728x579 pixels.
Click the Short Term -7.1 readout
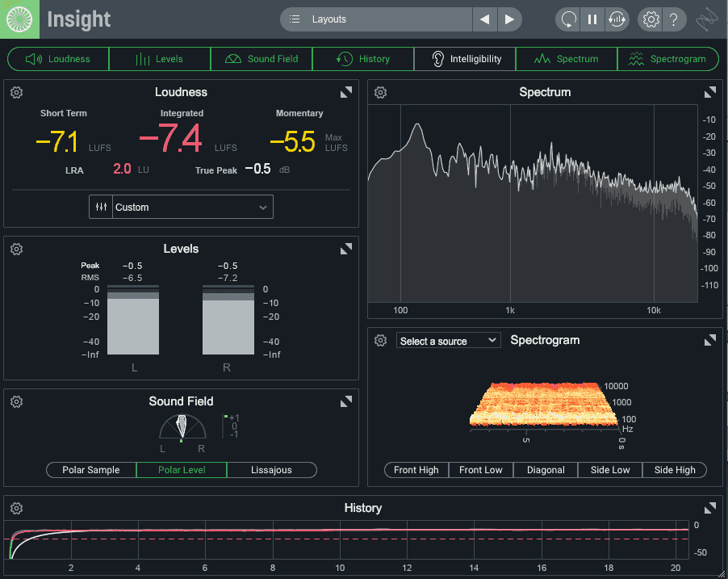57,142
